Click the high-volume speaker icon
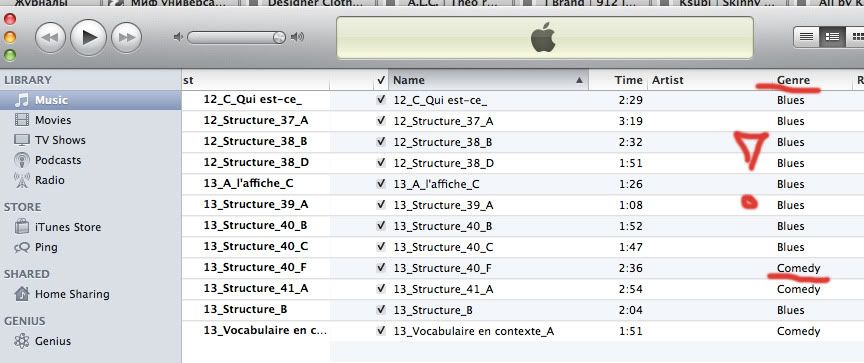Screen dimensions: 864x363 tap(297, 37)
